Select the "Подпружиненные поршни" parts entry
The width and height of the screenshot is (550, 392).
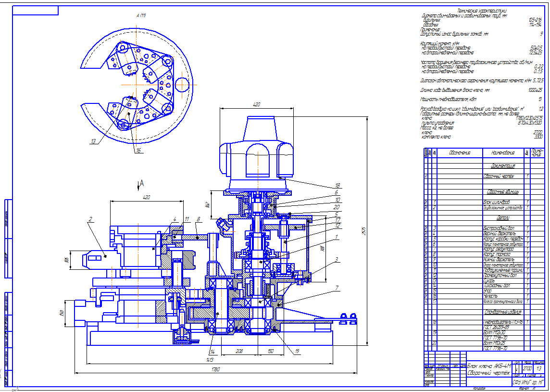[503, 270]
